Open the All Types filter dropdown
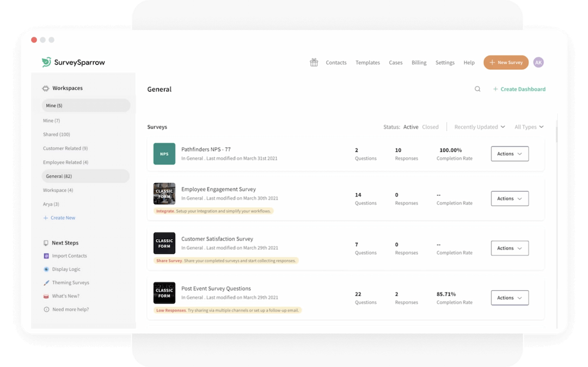 coord(529,127)
